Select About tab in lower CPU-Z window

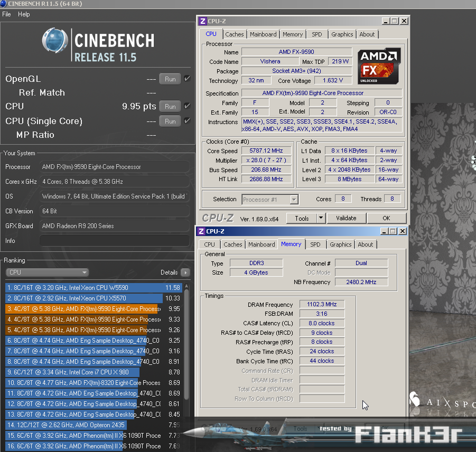(x=365, y=244)
